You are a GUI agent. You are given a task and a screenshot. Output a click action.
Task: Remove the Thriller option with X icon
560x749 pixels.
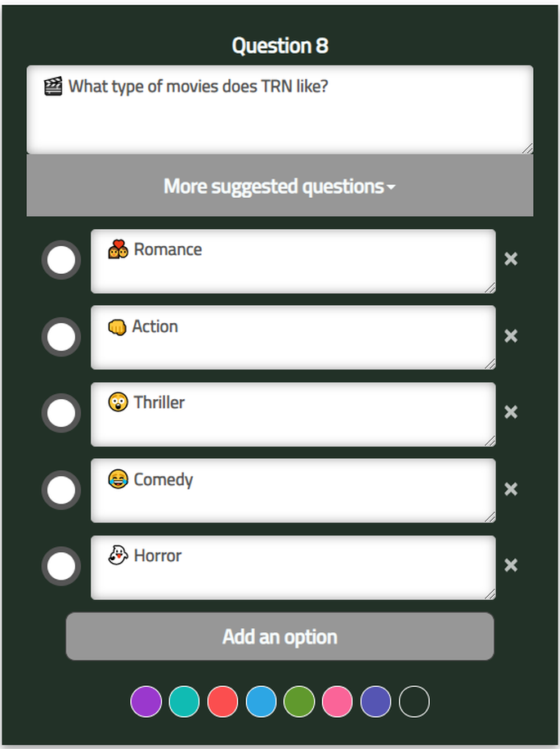tap(511, 412)
